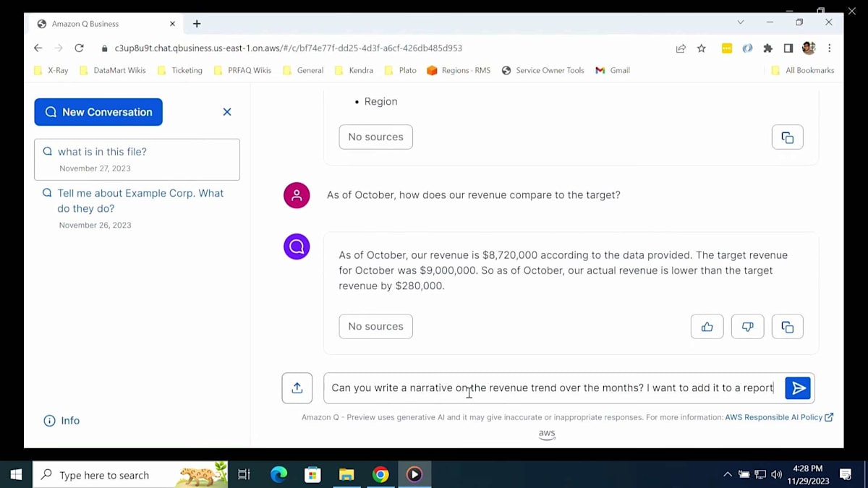The width and height of the screenshot is (868, 488).
Task: Open the Kendra bookmark folder
Action: point(354,70)
